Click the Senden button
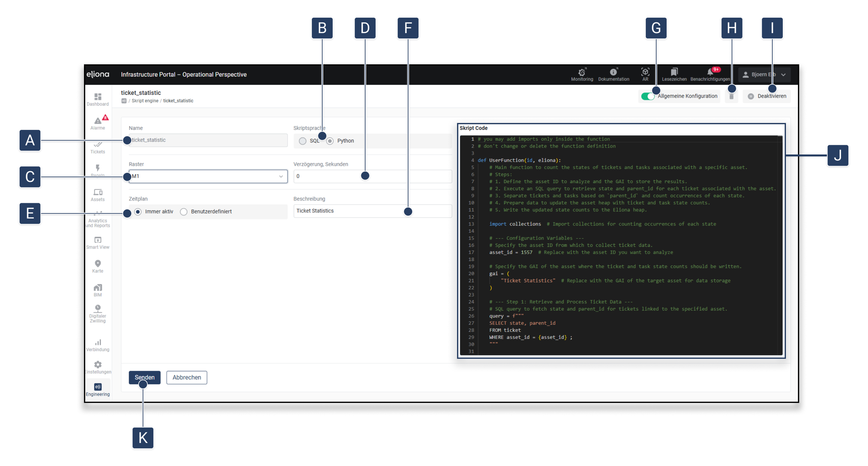 point(144,378)
